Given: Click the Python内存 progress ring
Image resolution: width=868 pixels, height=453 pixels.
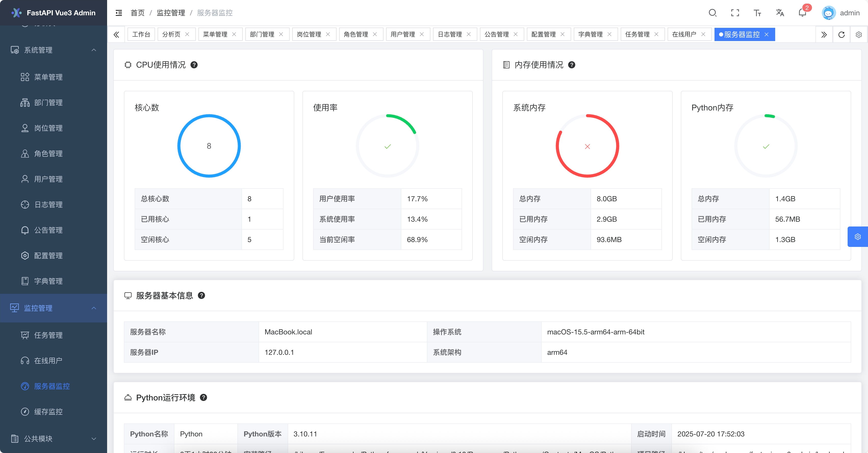Looking at the screenshot, I should (x=766, y=146).
